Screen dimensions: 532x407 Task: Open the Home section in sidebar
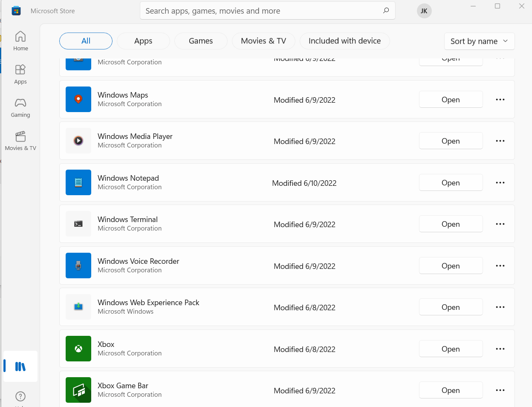20,41
